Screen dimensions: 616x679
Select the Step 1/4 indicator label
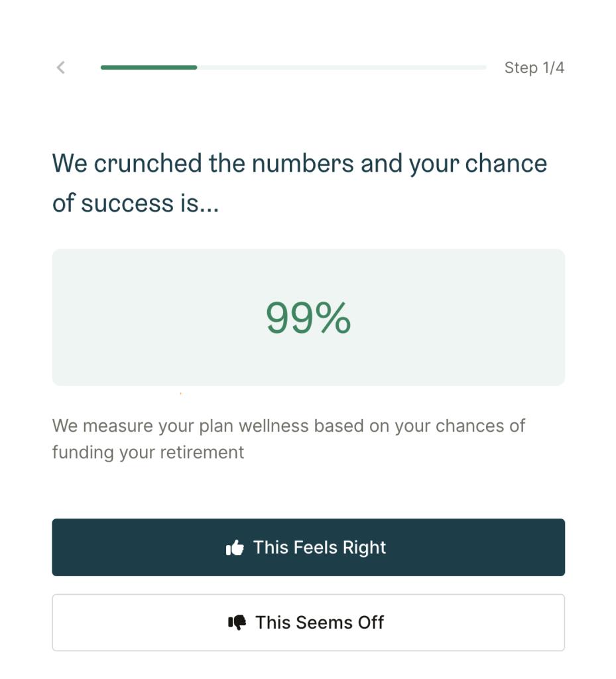534,68
